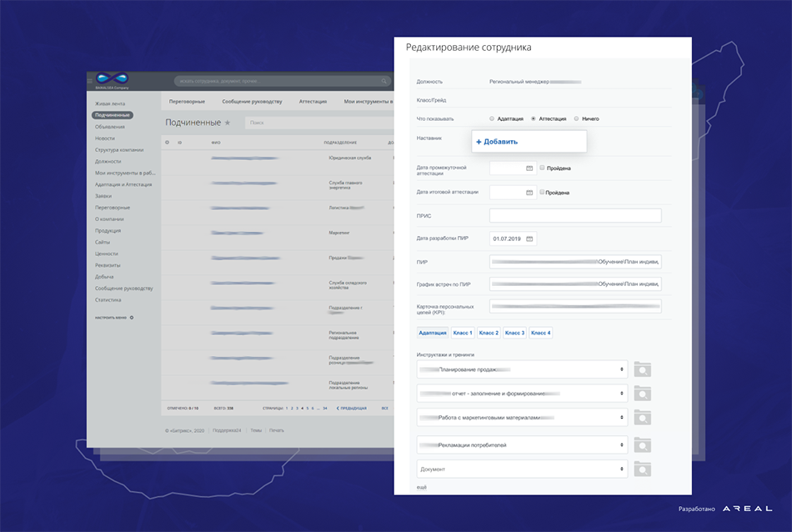Click gear icon next to Настроить меню
792x532 pixels.
132,318
